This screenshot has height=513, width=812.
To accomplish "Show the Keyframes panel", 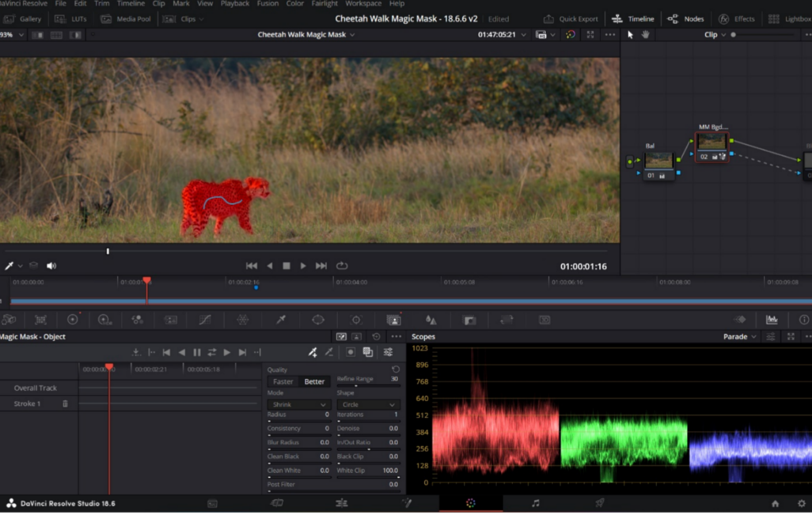I will 740,320.
